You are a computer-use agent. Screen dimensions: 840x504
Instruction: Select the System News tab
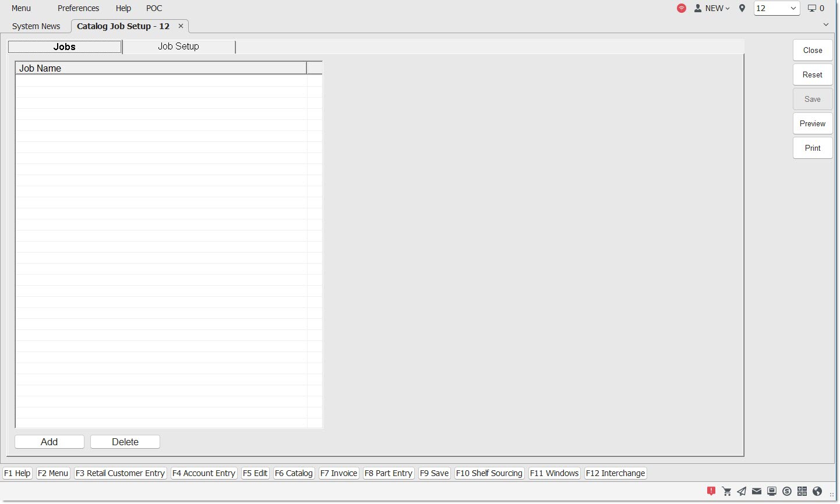point(36,26)
